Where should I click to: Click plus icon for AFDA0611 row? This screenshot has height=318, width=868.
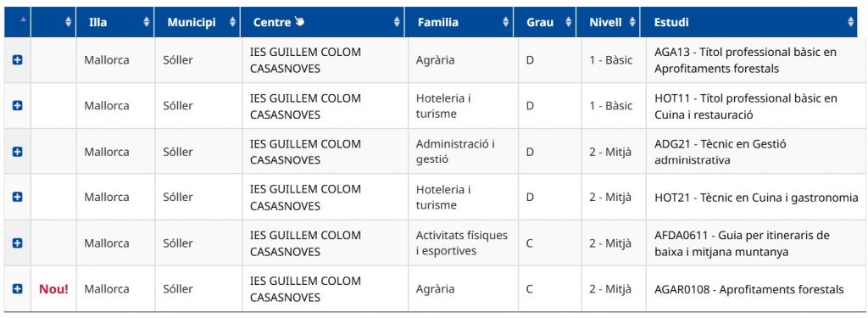click(17, 243)
